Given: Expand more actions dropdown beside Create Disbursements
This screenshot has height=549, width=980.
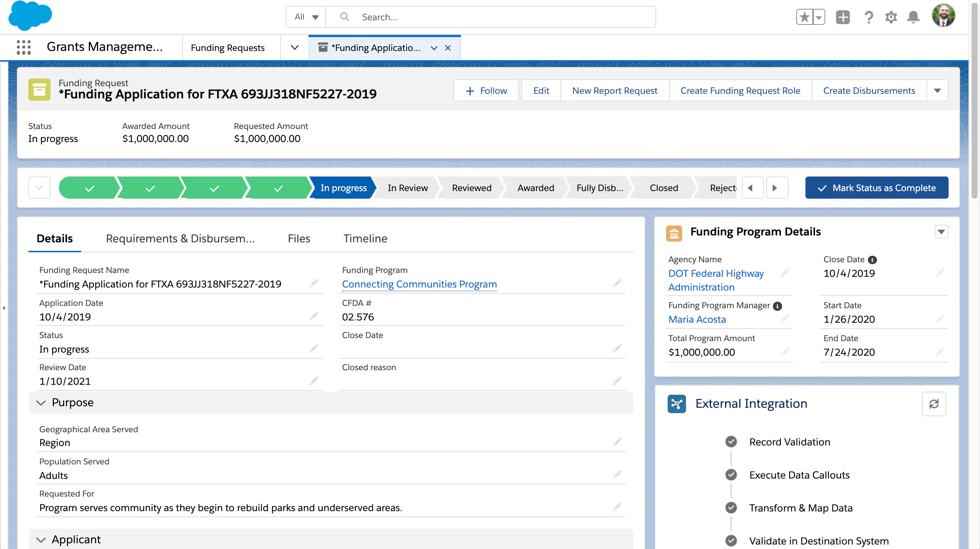Looking at the screenshot, I should pyautogui.click(x=937, y=91).
